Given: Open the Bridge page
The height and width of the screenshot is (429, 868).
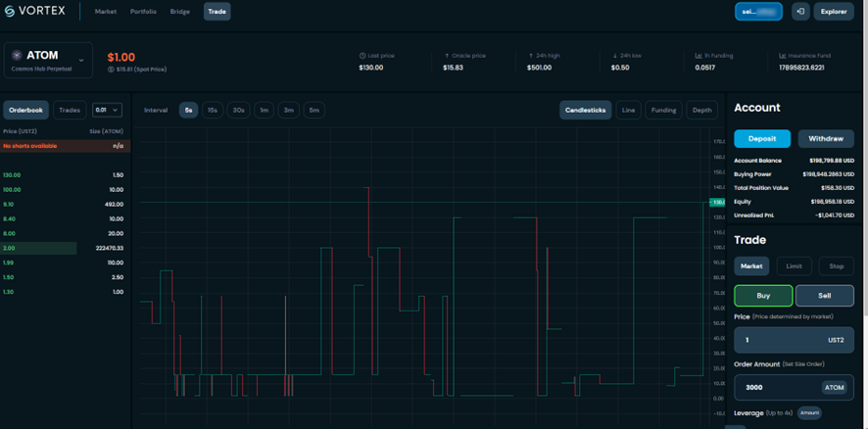Looking at the screenshot, I should pos(180,12).
